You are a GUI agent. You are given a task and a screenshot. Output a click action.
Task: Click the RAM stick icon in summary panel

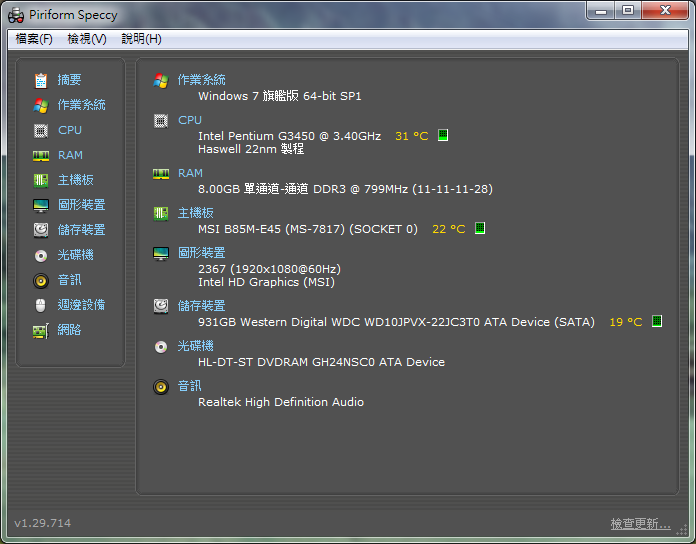[x=161, y=174]
